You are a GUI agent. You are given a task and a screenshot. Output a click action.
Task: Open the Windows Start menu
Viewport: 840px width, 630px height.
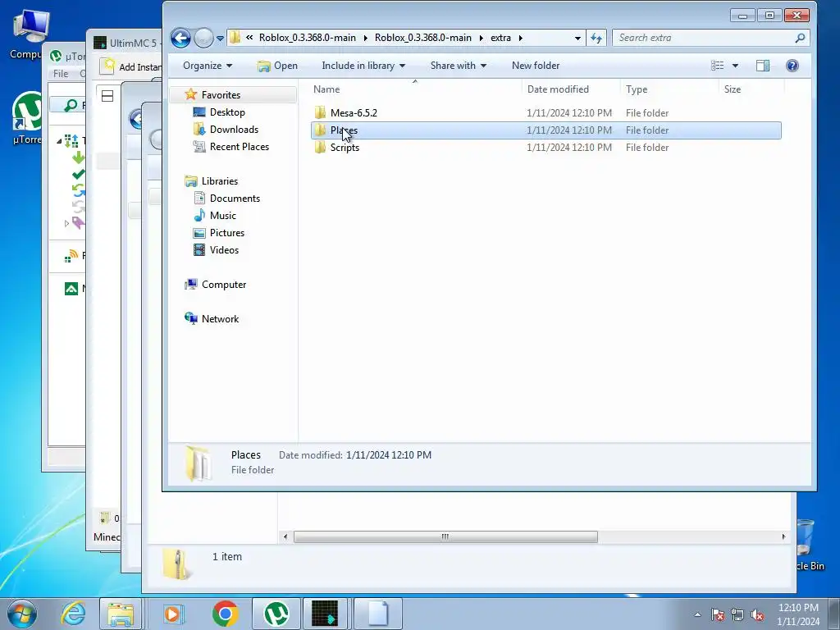click(22, 614)
